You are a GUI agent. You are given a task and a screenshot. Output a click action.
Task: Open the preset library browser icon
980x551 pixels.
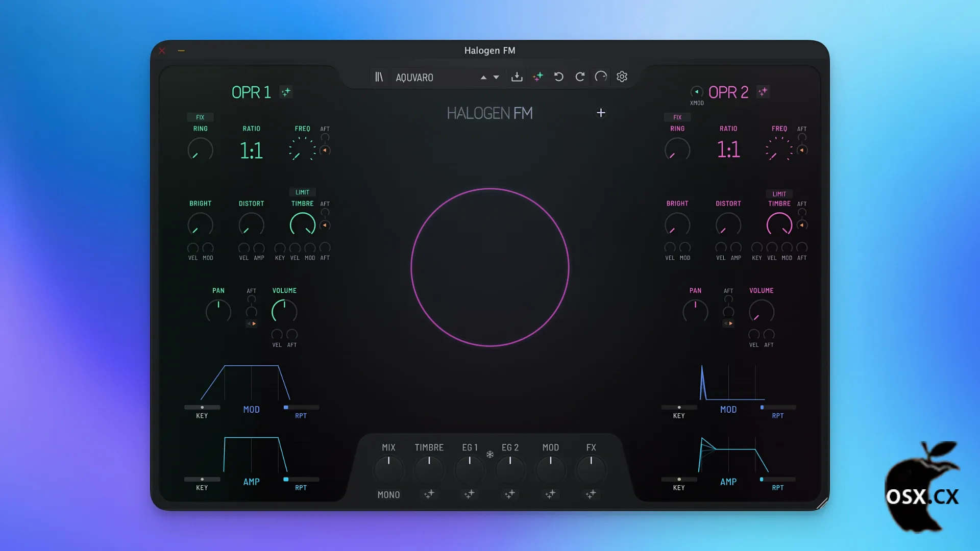click(379, 77)
